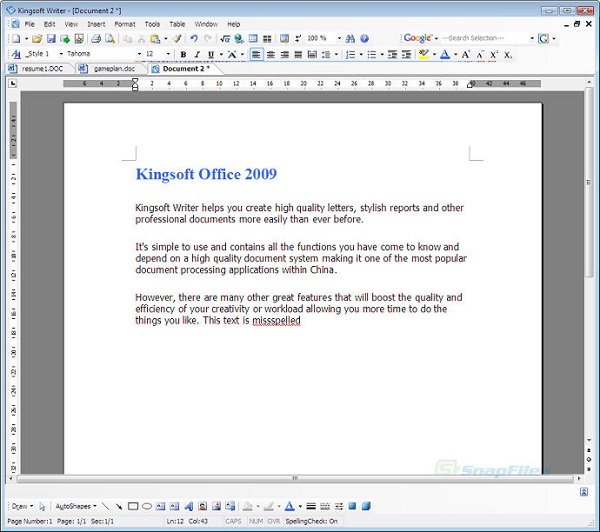Apply the highlight color marker
Image resolution: width=600 pixels, height=532 pixels.
coord(424,55)
